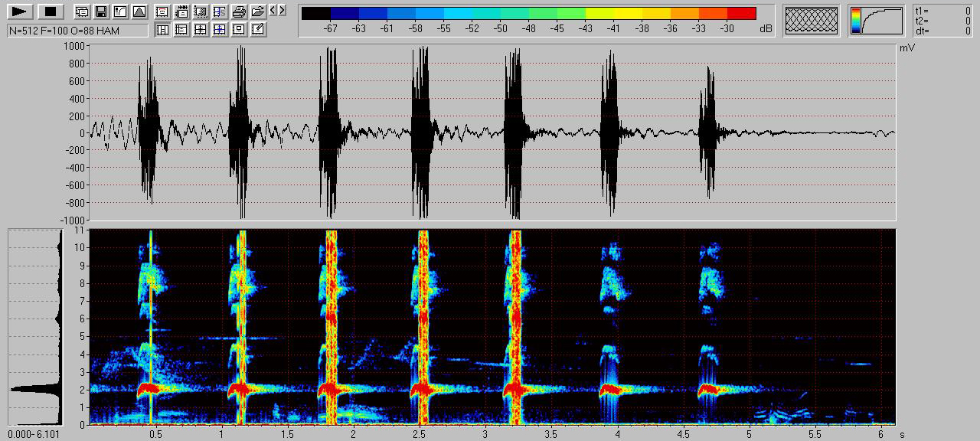The height and width of the screenshot is (441, 980).
Task: Click the black swatch at the -67 dB end
Action: (x=316, y=13)
